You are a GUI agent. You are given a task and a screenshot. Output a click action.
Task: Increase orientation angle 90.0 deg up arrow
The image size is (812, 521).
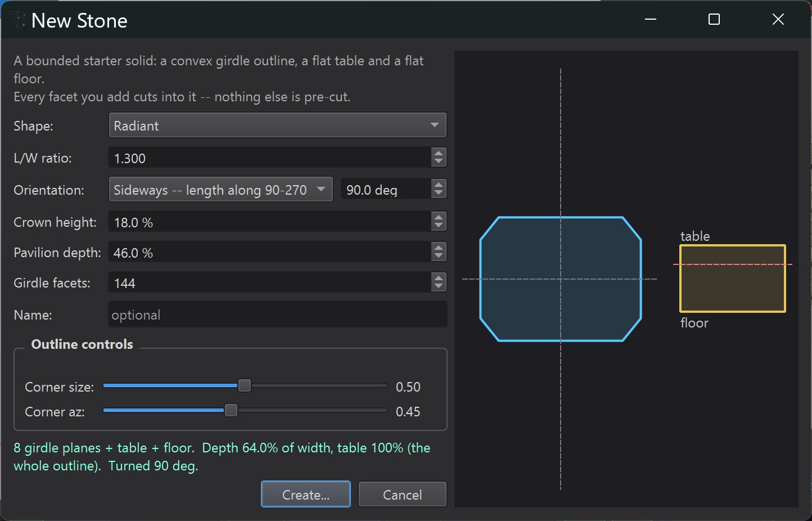pyautogui.click(x=439, y=185)
